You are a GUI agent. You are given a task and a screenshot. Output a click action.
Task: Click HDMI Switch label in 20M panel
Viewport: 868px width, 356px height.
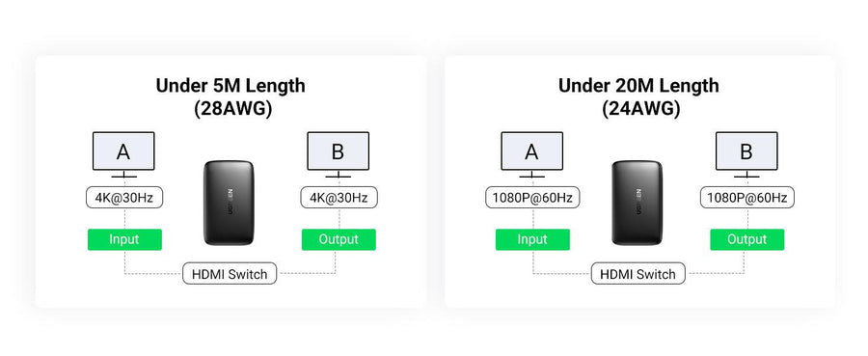tap(637, 273)
